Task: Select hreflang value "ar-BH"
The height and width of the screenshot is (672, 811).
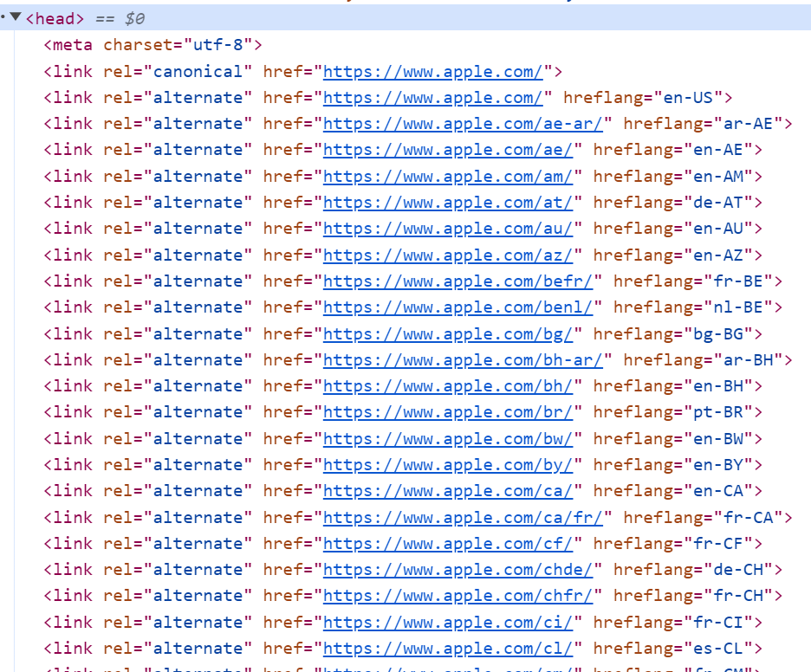Action: pos(748,359)
